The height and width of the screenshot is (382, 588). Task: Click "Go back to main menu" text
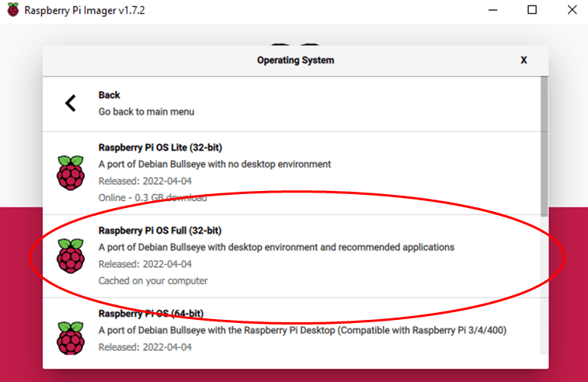coord(146,112)
